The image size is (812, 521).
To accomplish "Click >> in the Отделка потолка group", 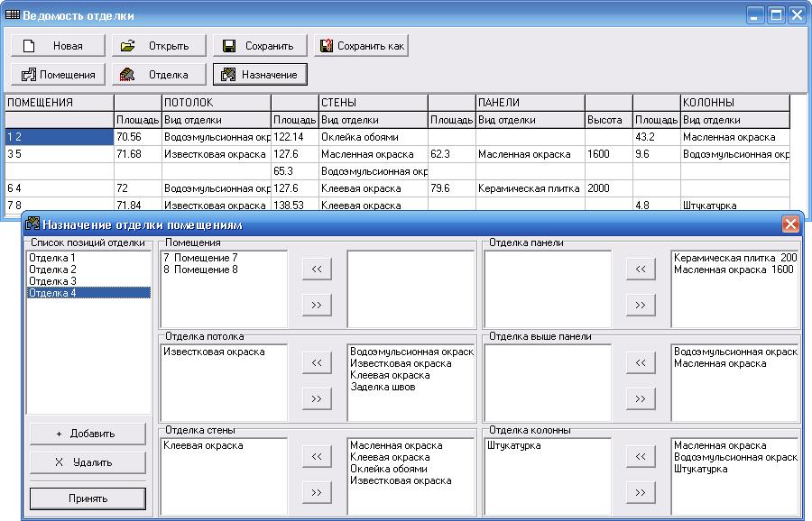I will 316,398.
